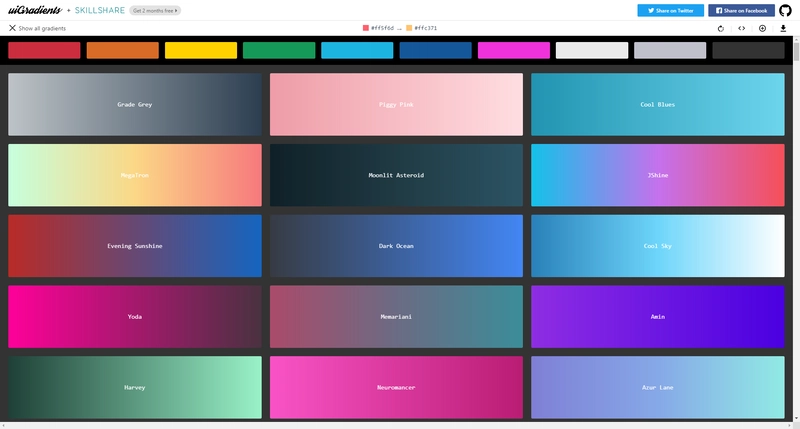The width and height of the screenshot is (800, 429).
Task: Click Share on Facebook button
Action: [741, 10]
